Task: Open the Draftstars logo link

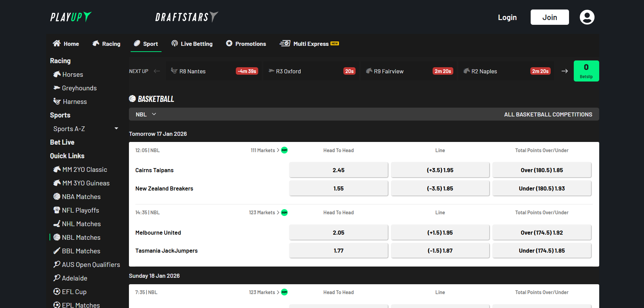Action: (187, 17)
